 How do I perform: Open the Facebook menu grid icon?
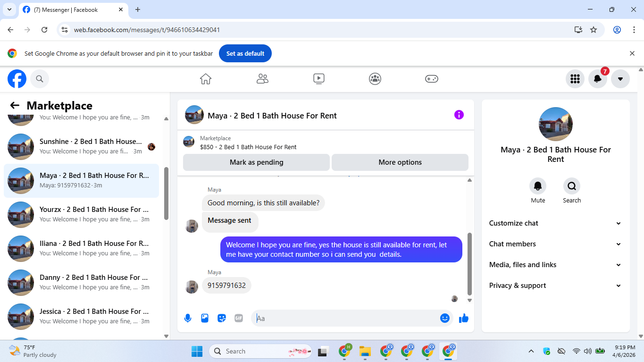(575, 79)
